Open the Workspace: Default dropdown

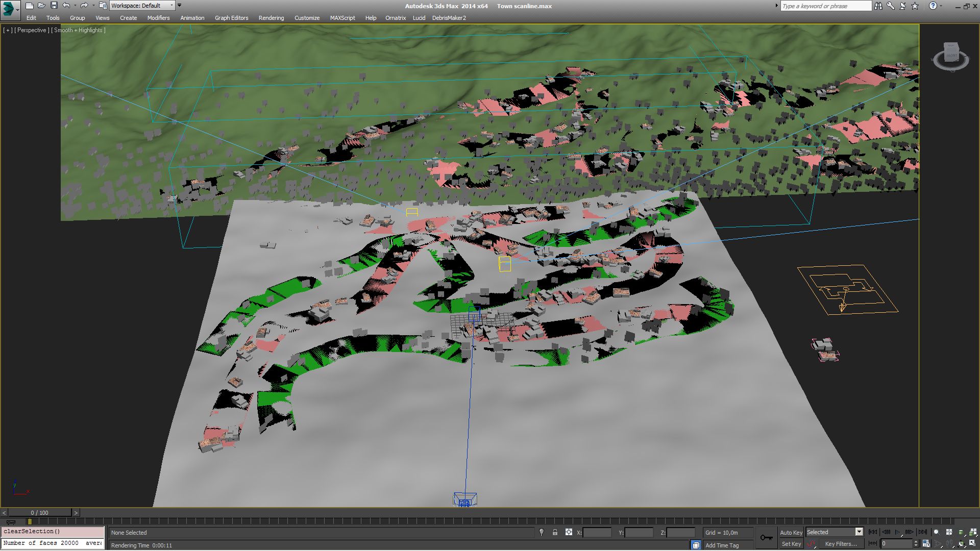pos(142,6)
